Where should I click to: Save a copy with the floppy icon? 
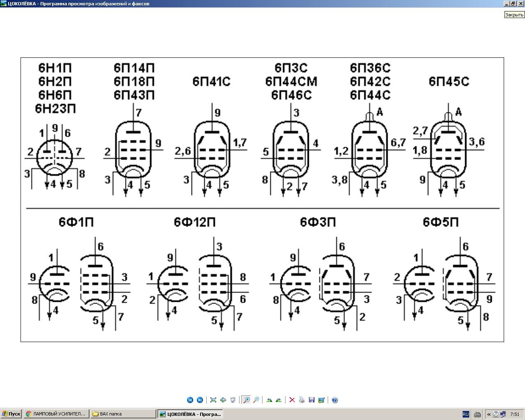point(312,400)
